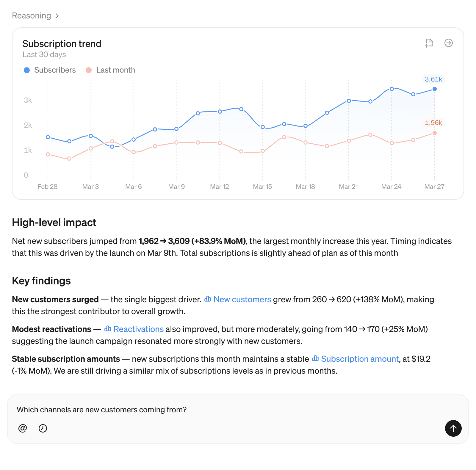Click the chart icon beside Subscription amount
The width and height of the screenshot is (476, 470).
[x=315, y=358]
